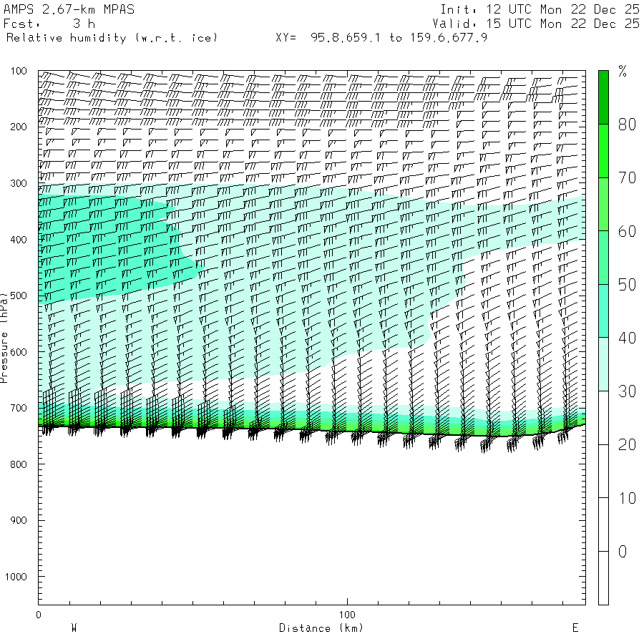Click the 'Valid: 15 UTC Mon 22 Dec 25' text
Viewport: 644px width, 644px height.
(536, 24)
